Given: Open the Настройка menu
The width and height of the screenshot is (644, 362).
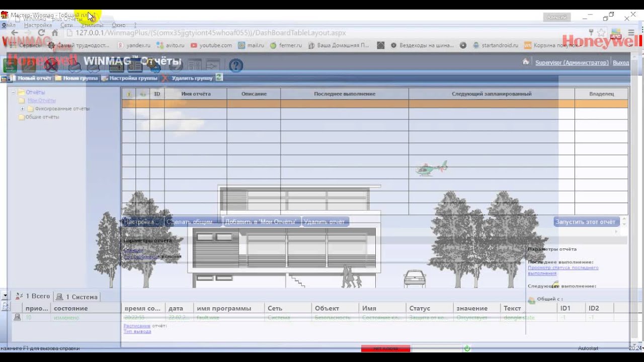Looking at the screenshot, I should (x=38, y=25).
